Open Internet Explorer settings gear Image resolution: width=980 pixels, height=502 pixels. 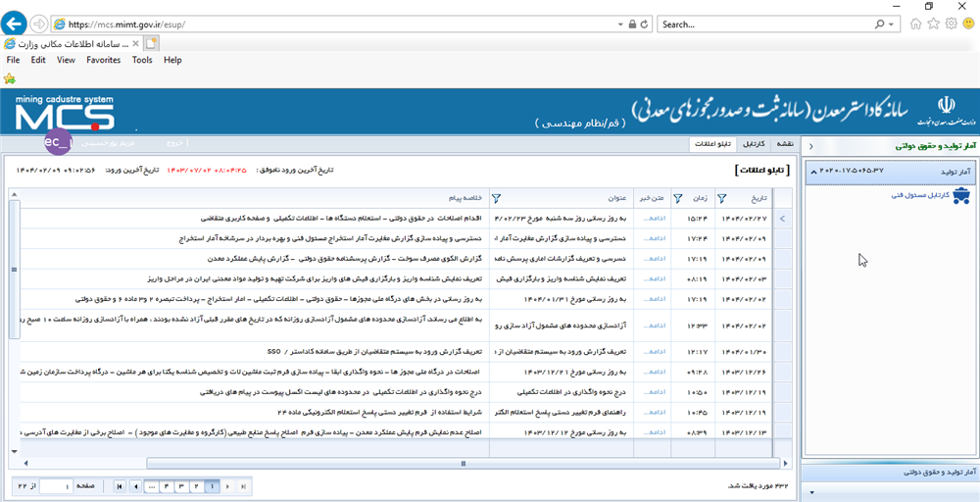click(x=951, y=24)
